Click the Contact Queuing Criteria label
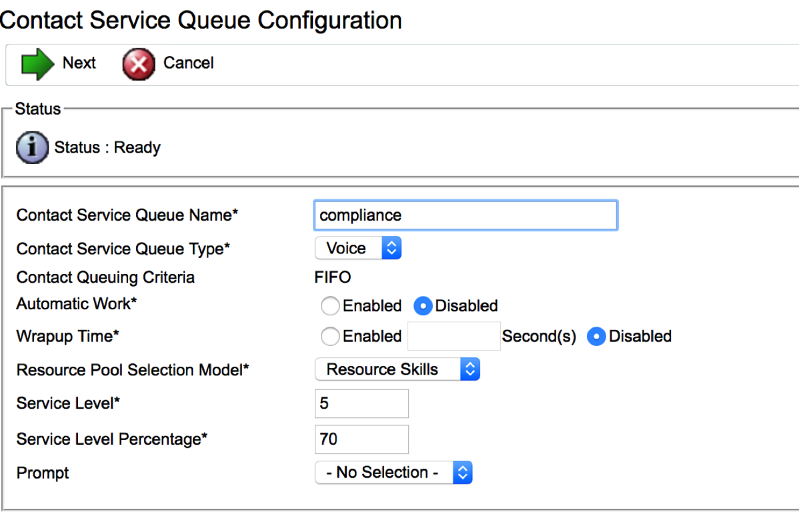This screenshot has width=799, height=532. (105, 277)
